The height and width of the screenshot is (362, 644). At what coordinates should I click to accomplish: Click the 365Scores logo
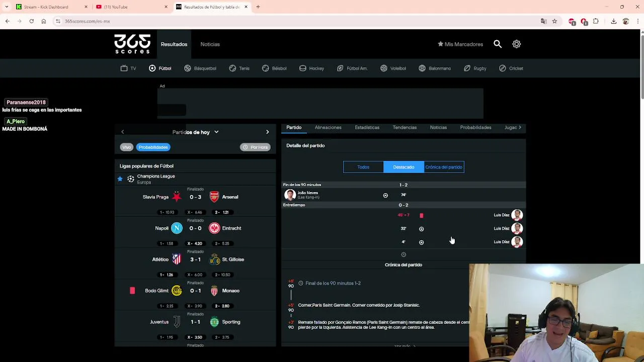(x=132, y=44)
